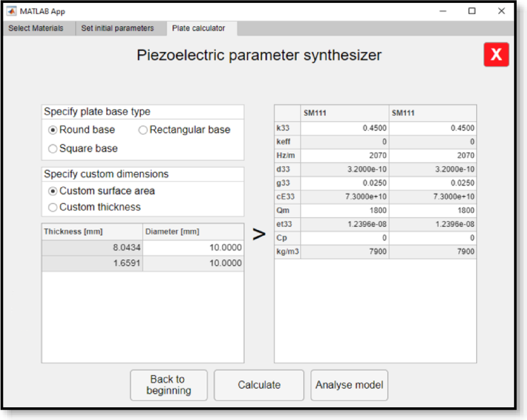
Task: Maximize the MATLAB App window
Action: click(472, 11)
